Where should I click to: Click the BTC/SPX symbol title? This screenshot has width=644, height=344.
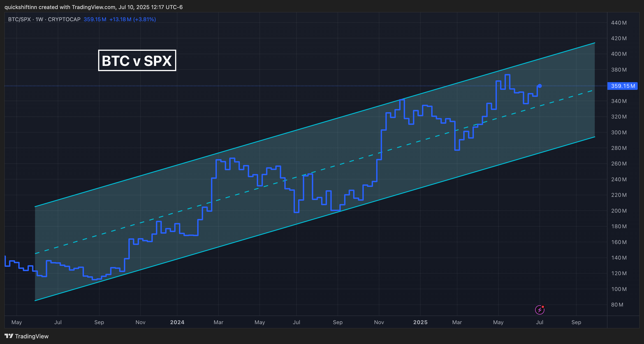point(44,19)
